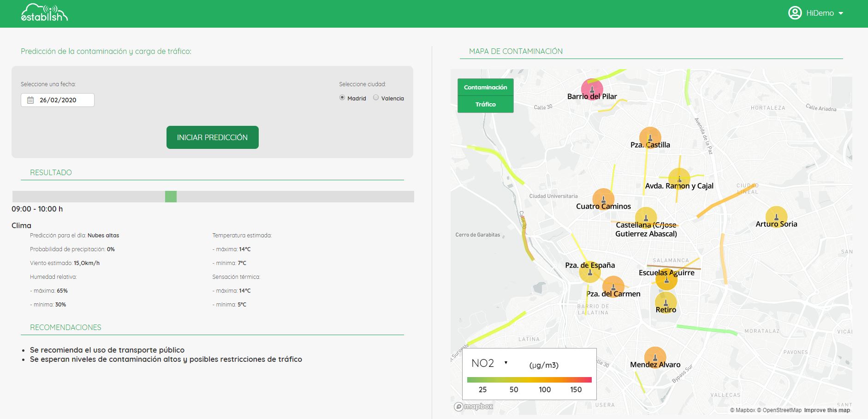The width and height of the screenshot is (868, 419).
Task: Select the Valencia city radio button
Action: [376, 98]
